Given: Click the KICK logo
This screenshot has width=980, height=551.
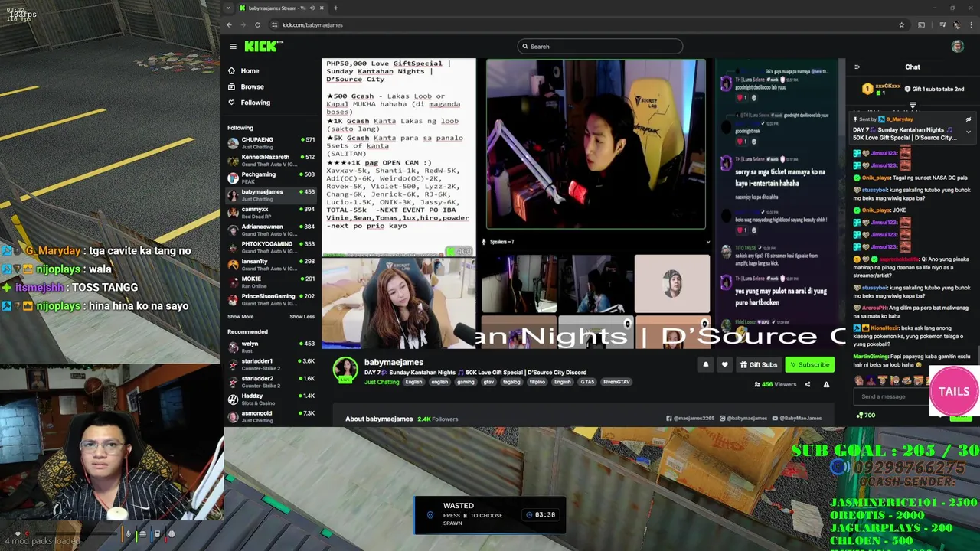Looking at the screenshot, I should coord(263,47).
